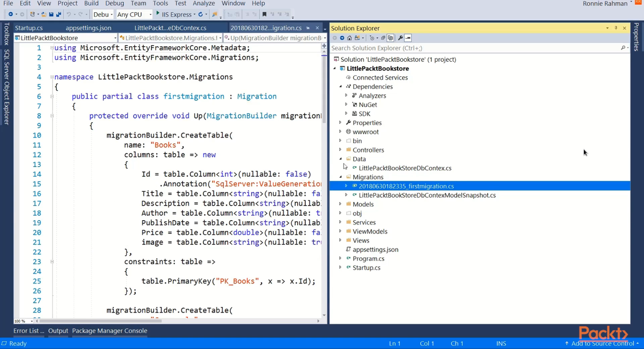Open the Build menu
Screen dimensions: 644x349
91,3
